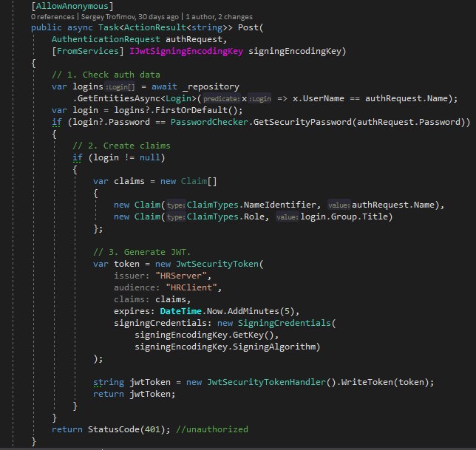Click the AllowAnonymous attribute

[72, 6]
